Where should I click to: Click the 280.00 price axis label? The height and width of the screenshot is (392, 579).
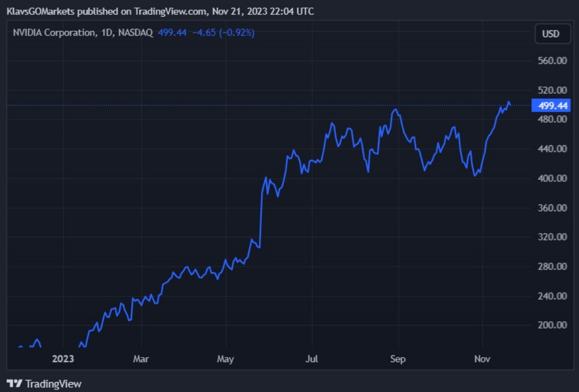pyautogui.click(x=552, y=266)
